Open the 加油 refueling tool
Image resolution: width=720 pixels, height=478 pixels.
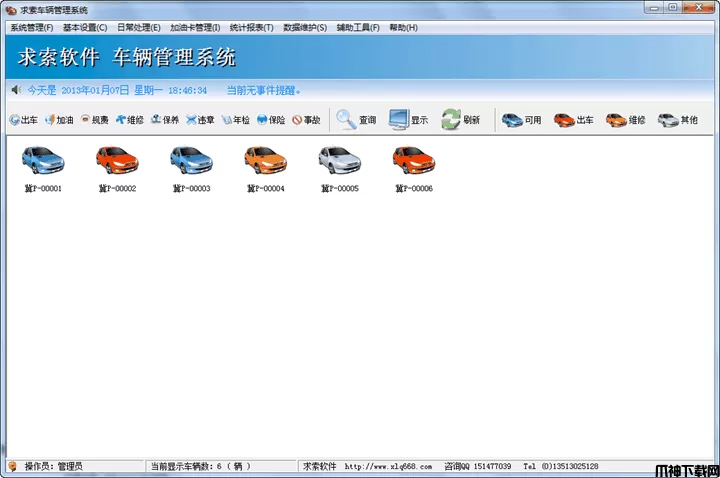click(x=58, y=120)
